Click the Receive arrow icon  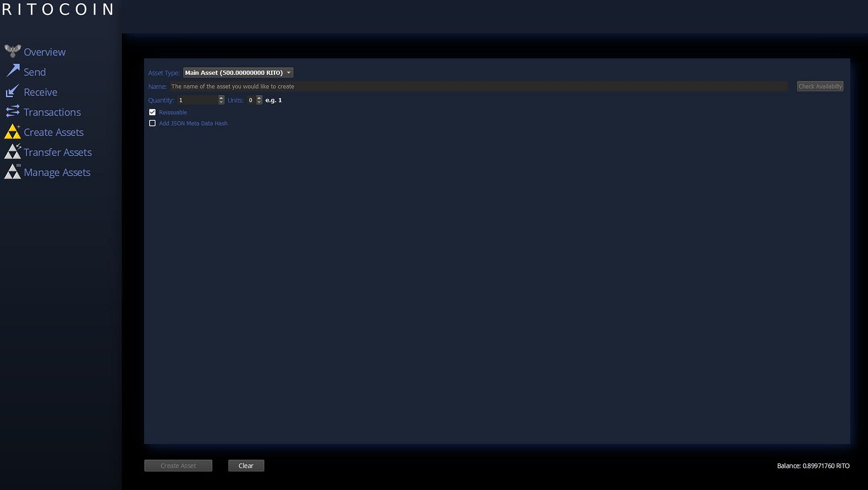(x=12, y=91)
